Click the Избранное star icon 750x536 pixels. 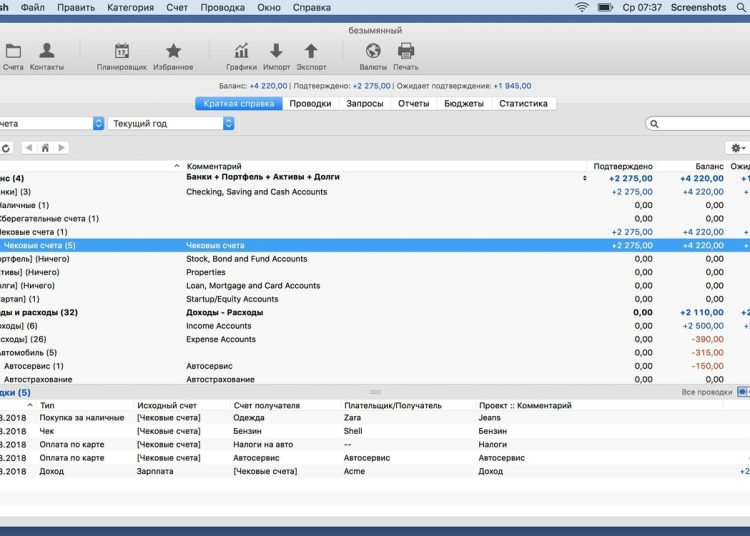[173, 51]
